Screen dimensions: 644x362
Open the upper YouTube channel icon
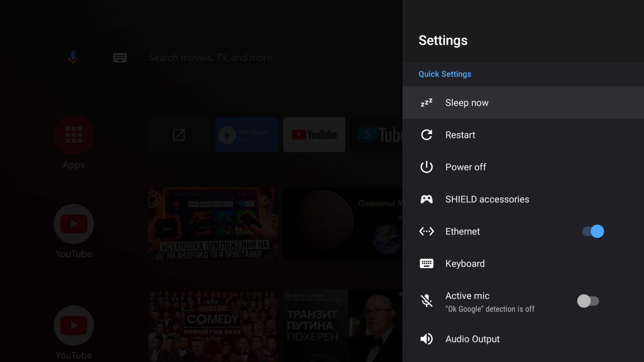coord(74,224)
